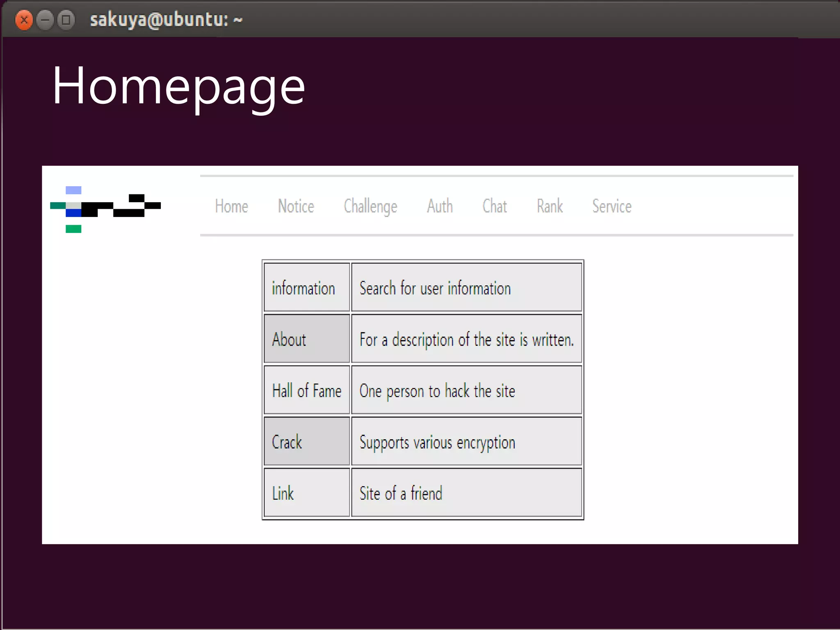Go to the Challenge page

coord(370,207)
